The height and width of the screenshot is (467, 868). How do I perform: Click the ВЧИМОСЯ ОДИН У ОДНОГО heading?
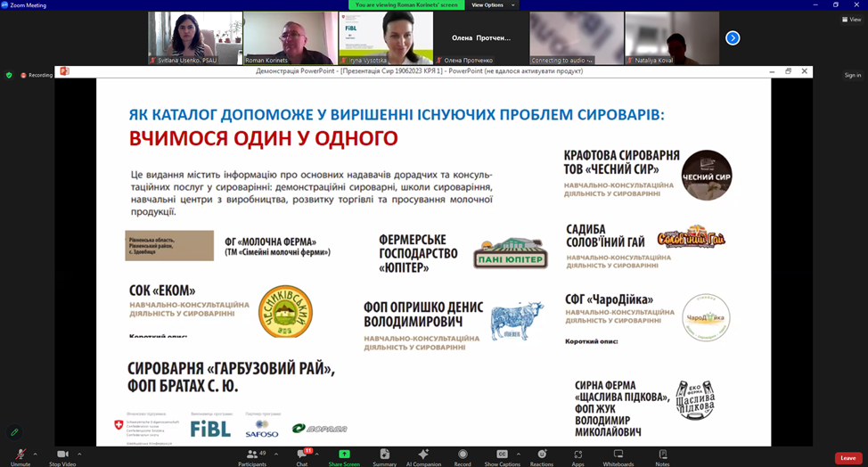tap(264, 138)
